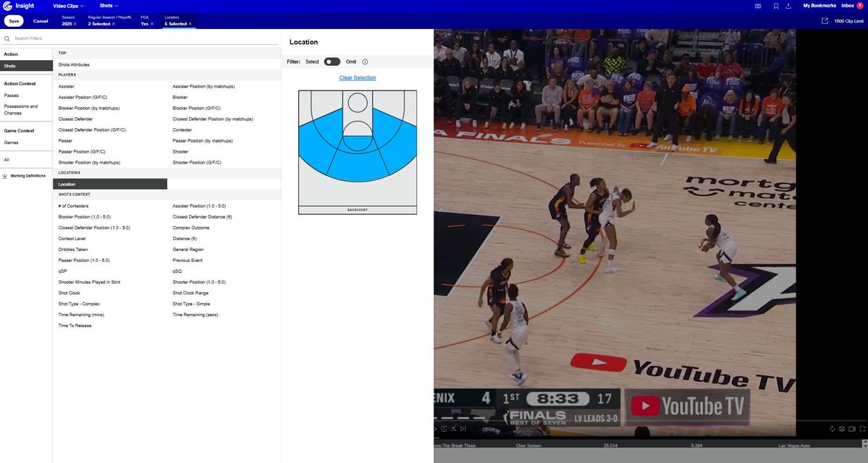The height and width of the screenshot is (463, 868).
Task: Click the upload/share icon in header
Action: (x=788, y=6)
